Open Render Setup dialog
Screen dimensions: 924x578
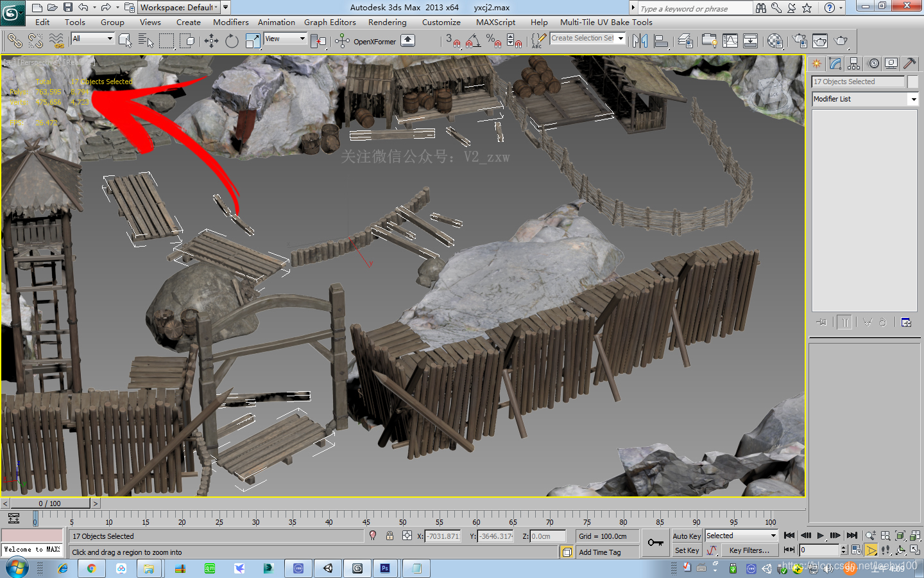coord(800,41)
